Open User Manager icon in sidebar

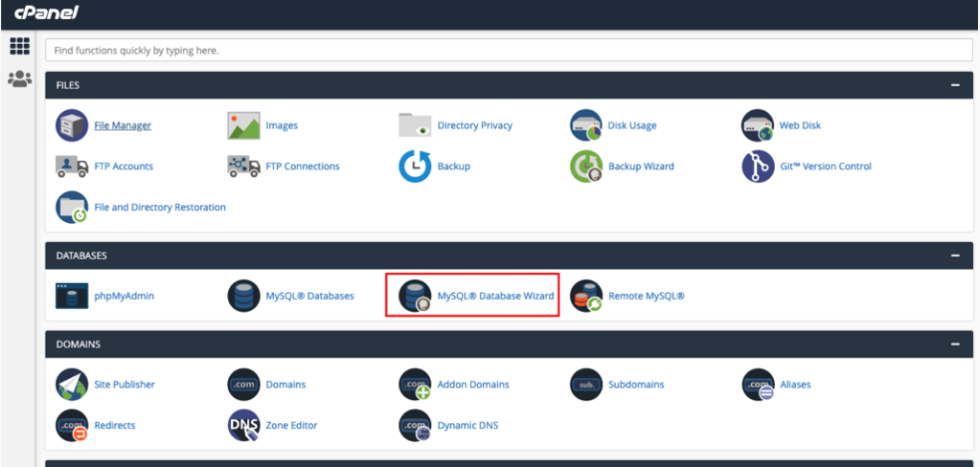[17, 79]
